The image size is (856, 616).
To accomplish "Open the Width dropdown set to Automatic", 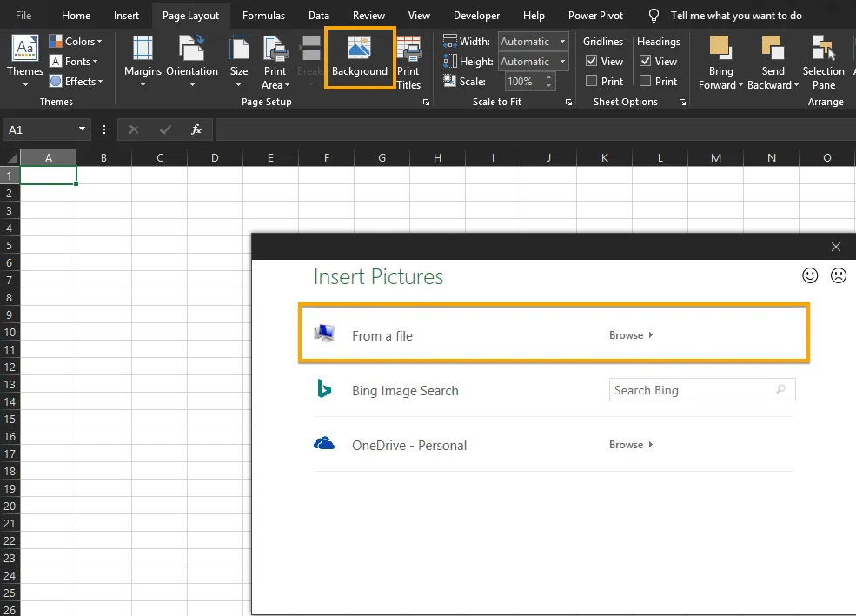I will tap(562, 42).
